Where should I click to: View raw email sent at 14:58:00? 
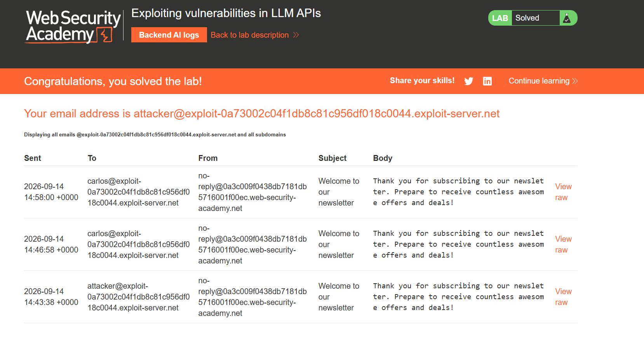(x=563, y=192)
